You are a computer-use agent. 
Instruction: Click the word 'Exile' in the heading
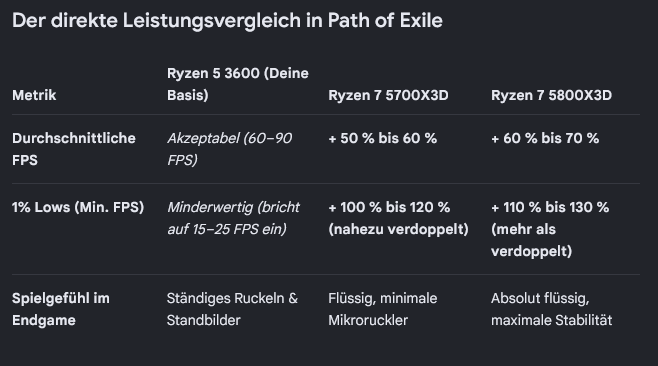pyautogui.click(x=421, y=21)
